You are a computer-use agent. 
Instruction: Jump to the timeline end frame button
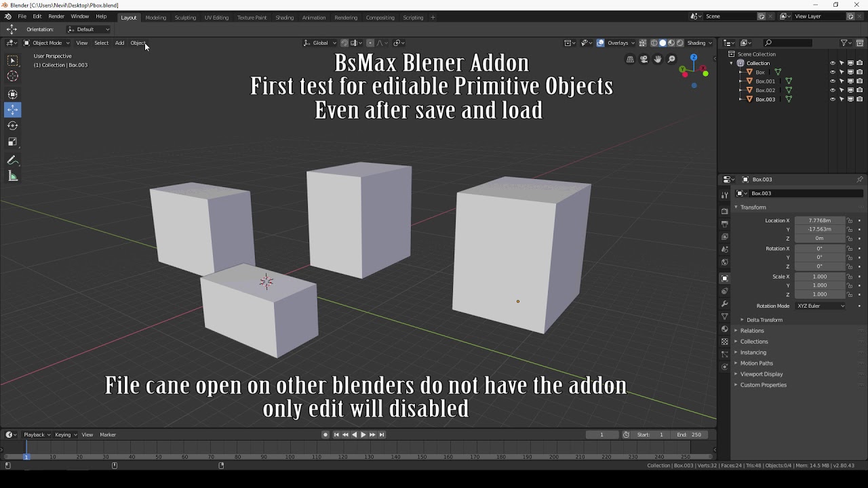(382, 434)
